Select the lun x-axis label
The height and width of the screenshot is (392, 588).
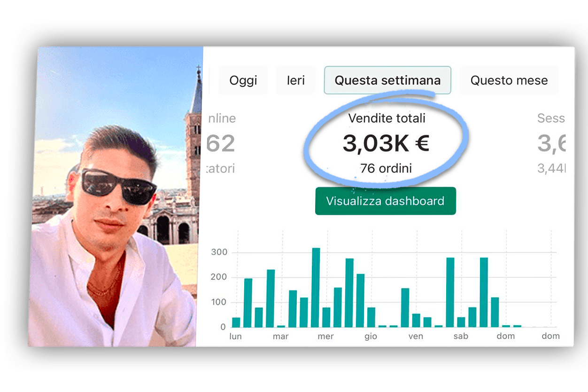point(235,336)
